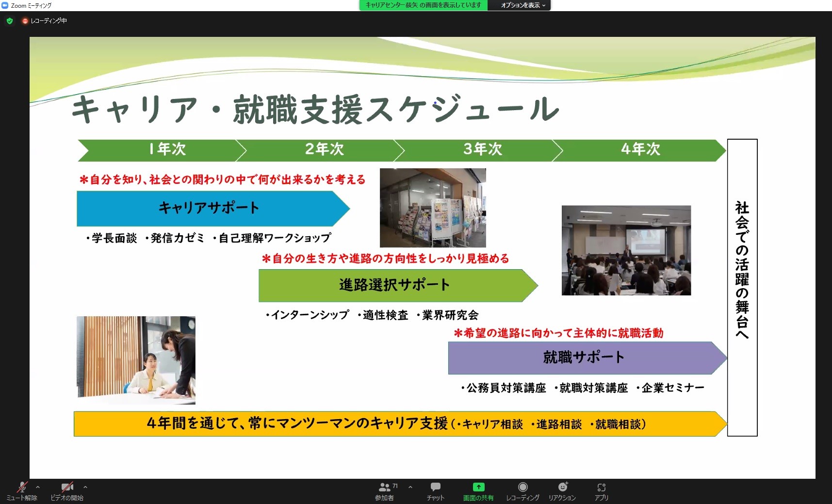Click the green 画面の共有 share screen button
The width and height of the screenshot is (832, 504).
click(x=478, y=491)
